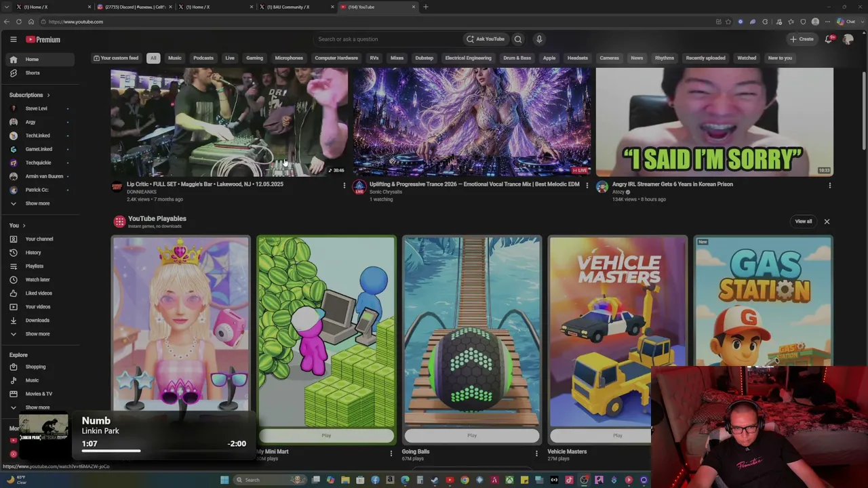Select the All filter chip
The height and width of the screenshot is (488, 868).
(x=153, y=58)
